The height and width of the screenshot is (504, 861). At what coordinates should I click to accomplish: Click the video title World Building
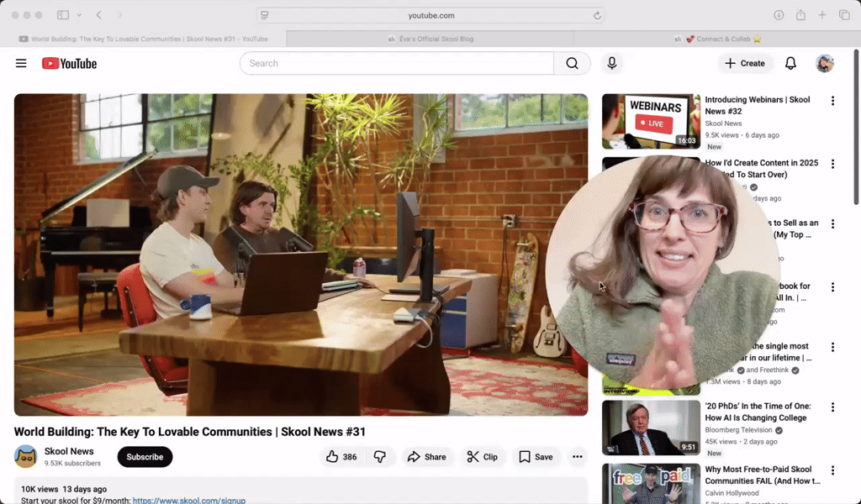click(x=190, y=432)
